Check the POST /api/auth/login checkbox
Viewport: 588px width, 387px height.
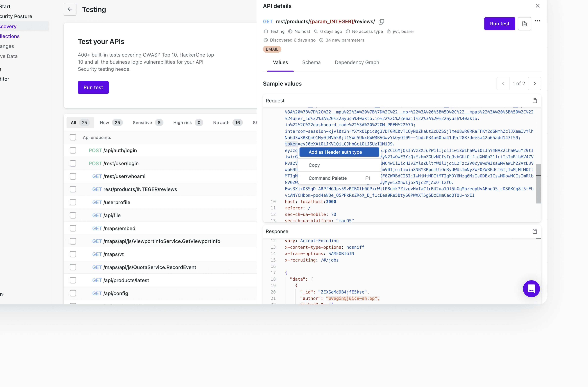(73, 151)
